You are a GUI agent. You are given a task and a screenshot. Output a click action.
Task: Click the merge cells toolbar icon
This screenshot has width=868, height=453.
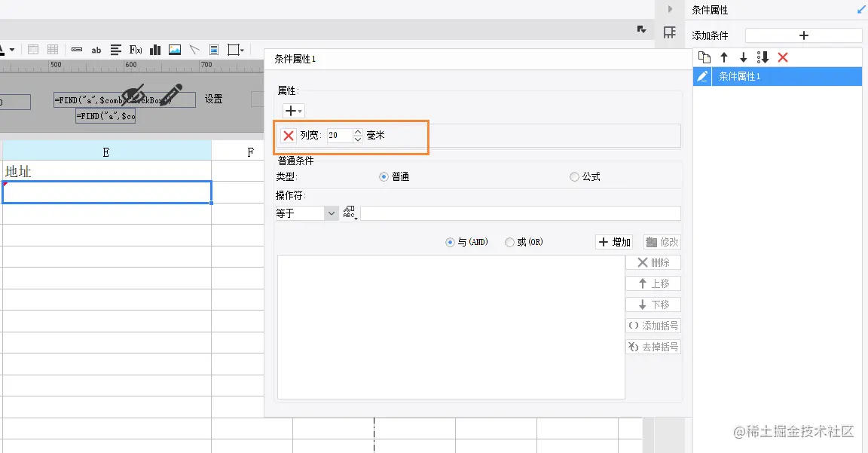(33, 50)
